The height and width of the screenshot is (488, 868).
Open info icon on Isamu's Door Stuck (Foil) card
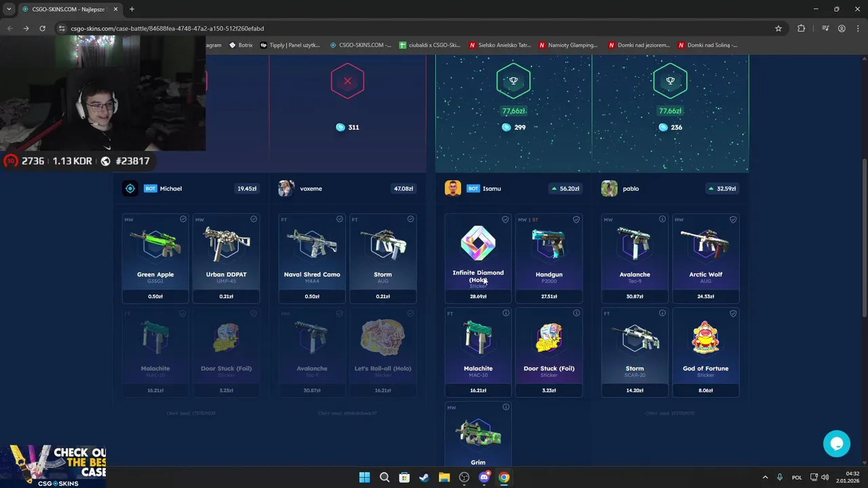pyautogui.click(x=576, y=313)
